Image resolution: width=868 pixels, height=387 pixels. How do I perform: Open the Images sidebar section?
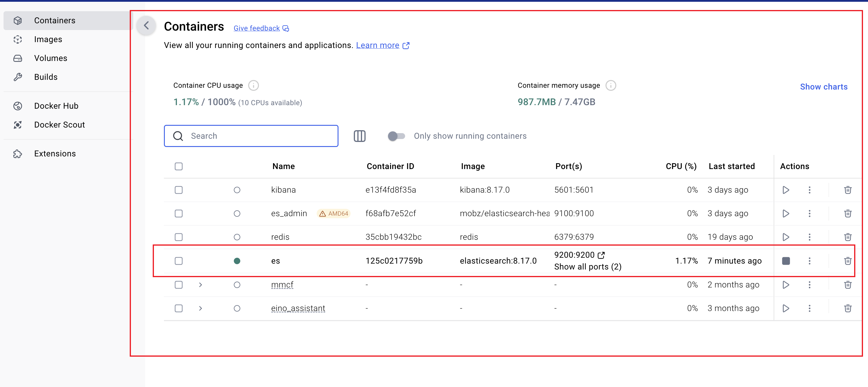[68, 39]
